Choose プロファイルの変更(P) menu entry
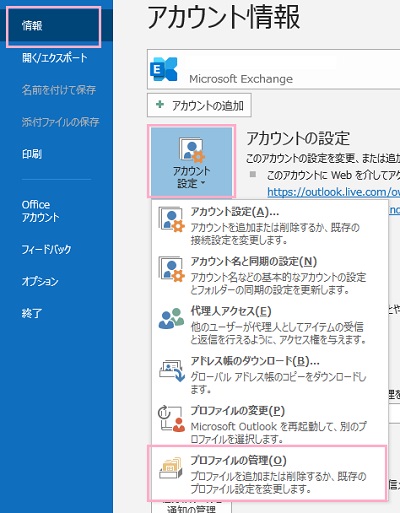Screen dimensions: 400x513 [270, 424]
